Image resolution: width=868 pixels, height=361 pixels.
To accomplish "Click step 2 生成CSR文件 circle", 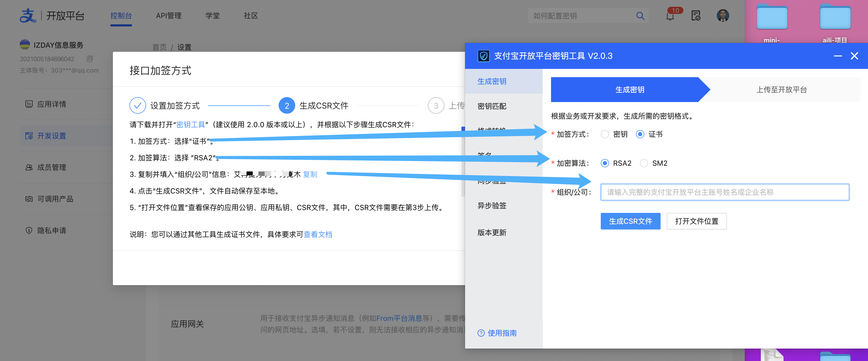I will (x=287, y=105).
